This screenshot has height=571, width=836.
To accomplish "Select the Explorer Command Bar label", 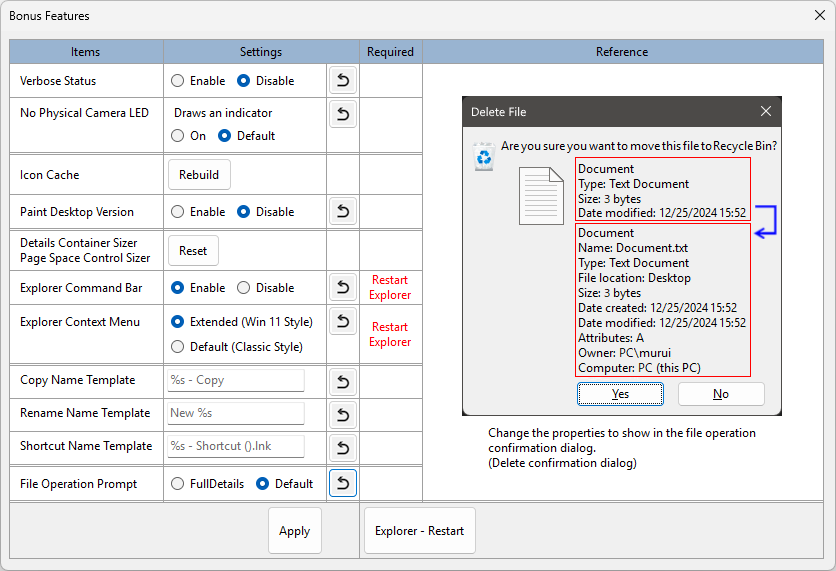I will tap(81, 288).
